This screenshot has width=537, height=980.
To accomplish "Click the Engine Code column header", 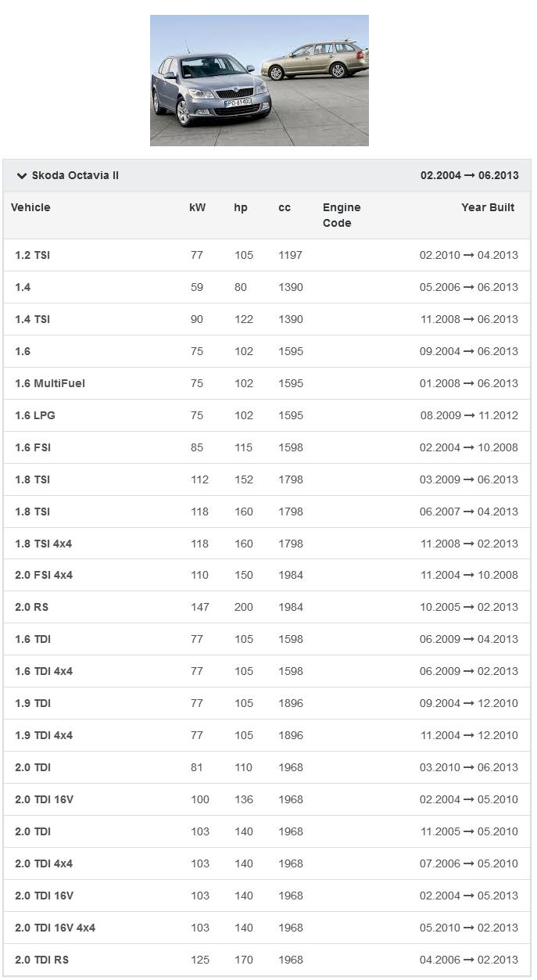I will point(342,215).
